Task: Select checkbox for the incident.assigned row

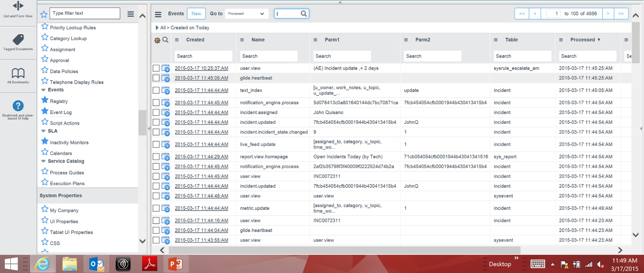Action: [156, 113]
